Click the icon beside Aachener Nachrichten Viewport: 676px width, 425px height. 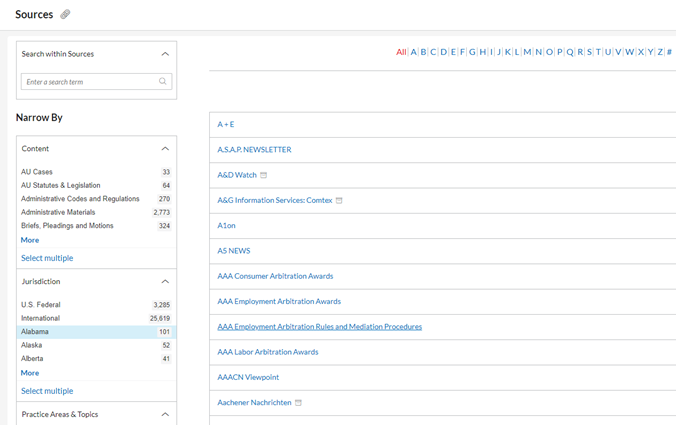tap(298, 403)
